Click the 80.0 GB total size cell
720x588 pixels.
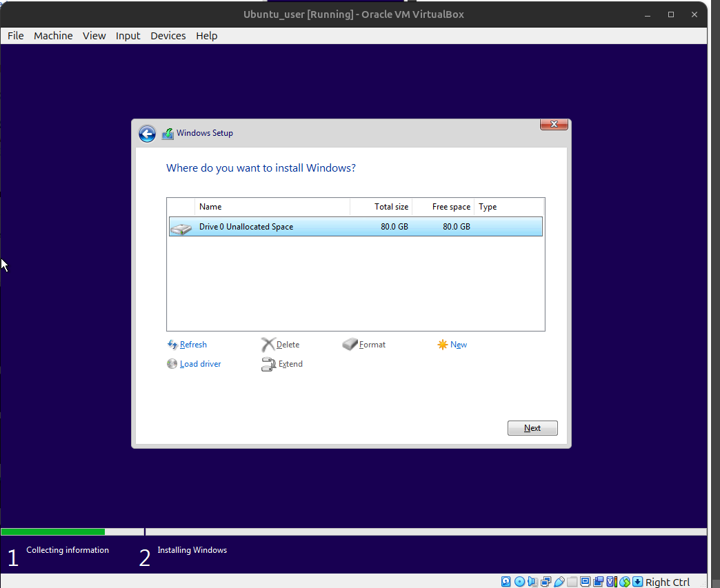(394, 227)
